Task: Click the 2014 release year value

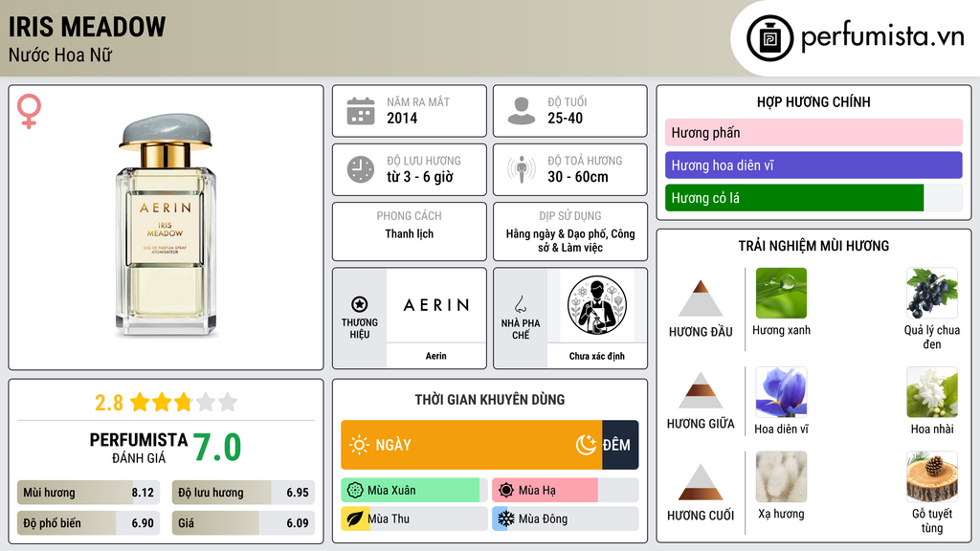Action: click(402, 118)
